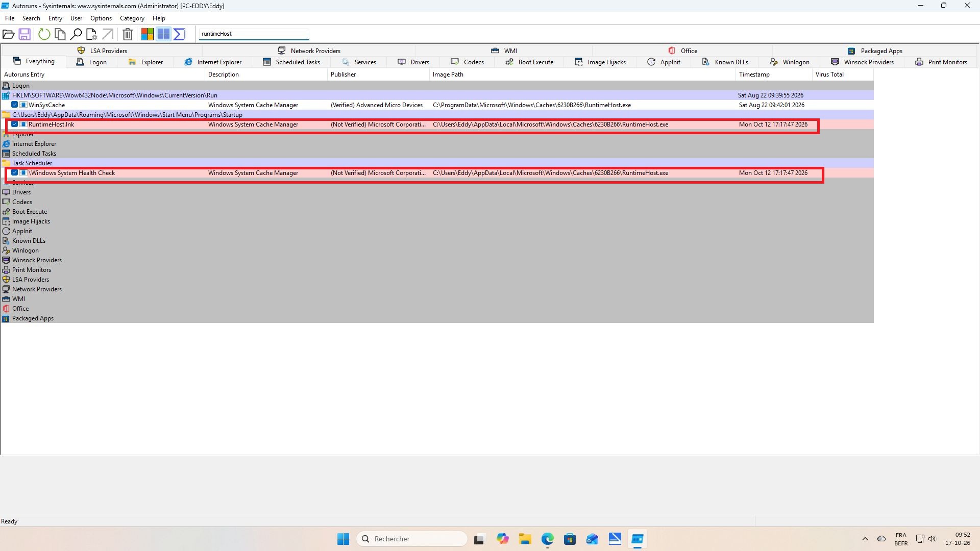This screenshot has height=551, width=980.
Task: Select the HKLM Wow6432Node Run registry row
Action: click(x=437, y=95)
